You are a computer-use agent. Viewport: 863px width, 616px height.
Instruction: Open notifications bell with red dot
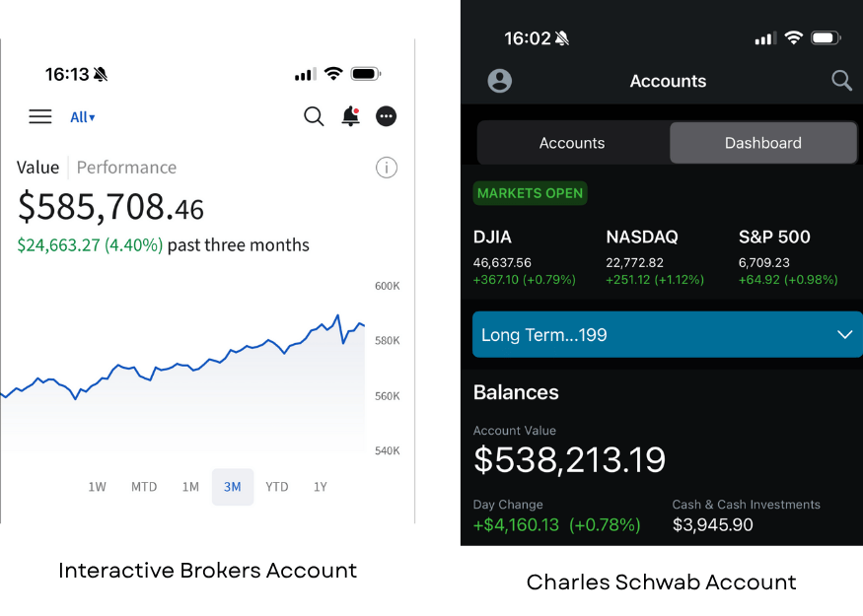(350, 116)
